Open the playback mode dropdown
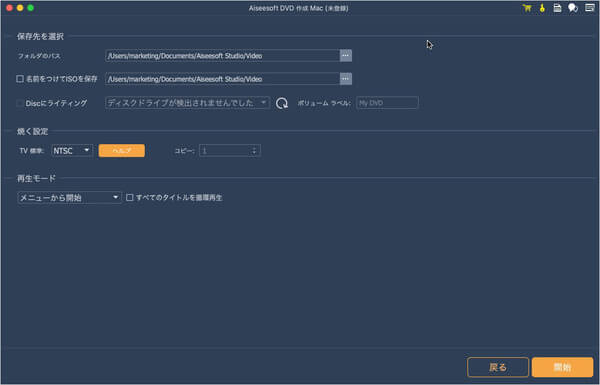600x385 pixels. 69,197
